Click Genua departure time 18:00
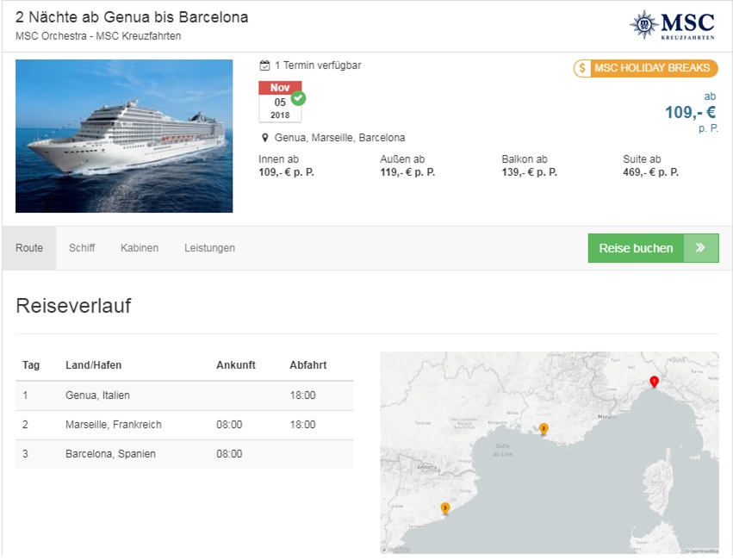The image size is (733, 560). tap(302, 395)
